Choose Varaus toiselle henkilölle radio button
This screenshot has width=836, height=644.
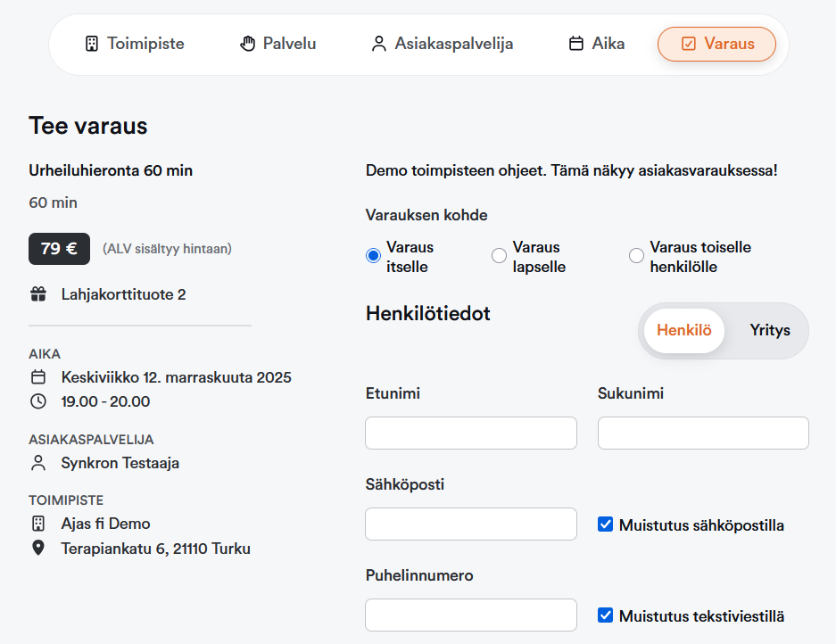pos(636,256)
